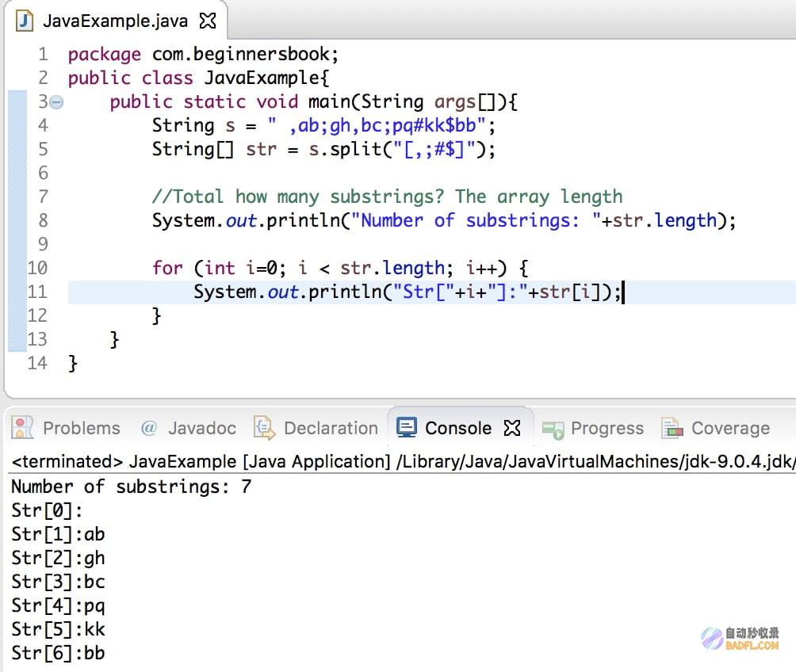Open the Declaration tab
Screen dimensions: 796x672
(x=331, y=428)
